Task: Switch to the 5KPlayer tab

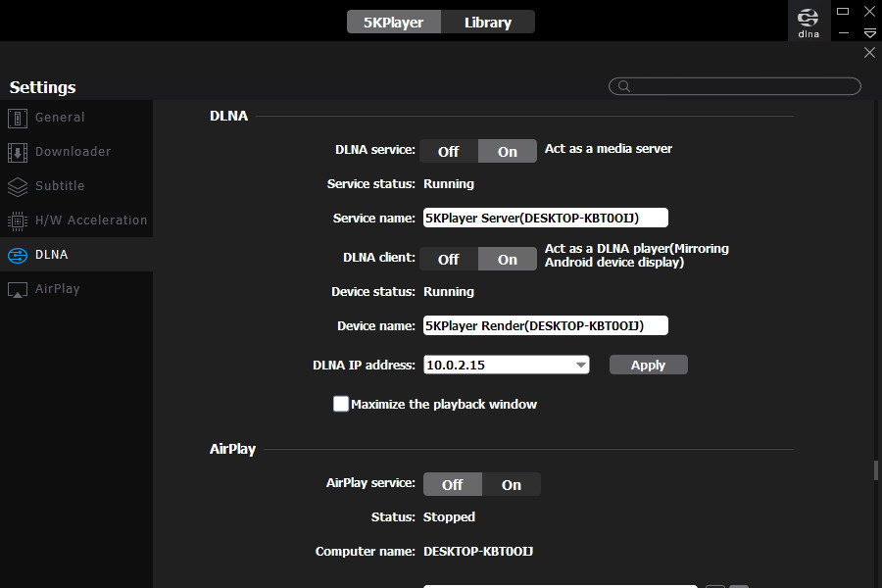Action: pyautogui.click(x=394, y=22)
